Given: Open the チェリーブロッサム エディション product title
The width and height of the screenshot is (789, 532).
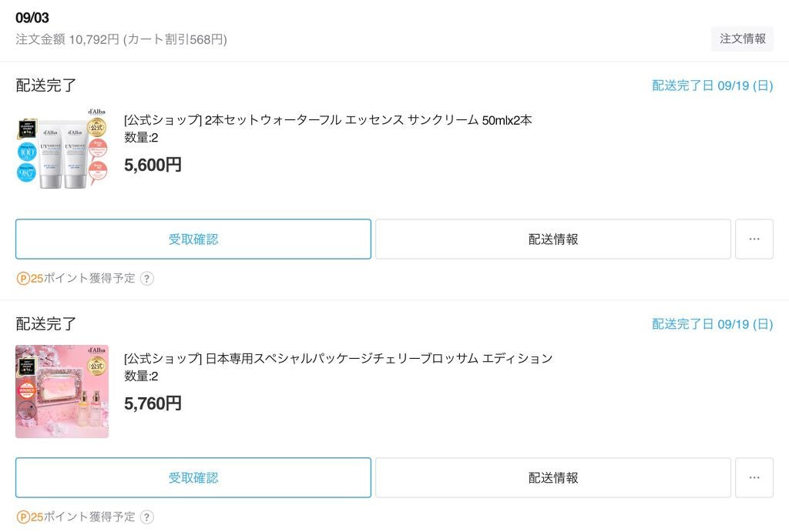Looking at the screenshot, I should pos(334,358).
